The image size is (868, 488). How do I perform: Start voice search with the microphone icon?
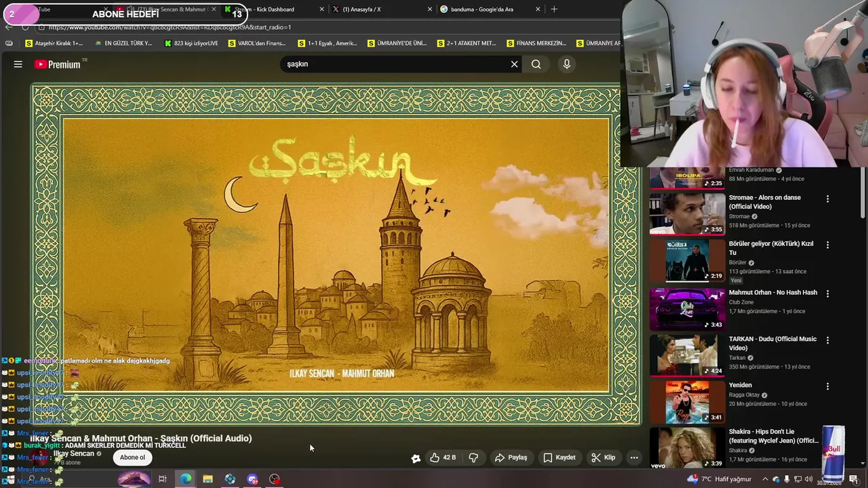coord(567,64)
